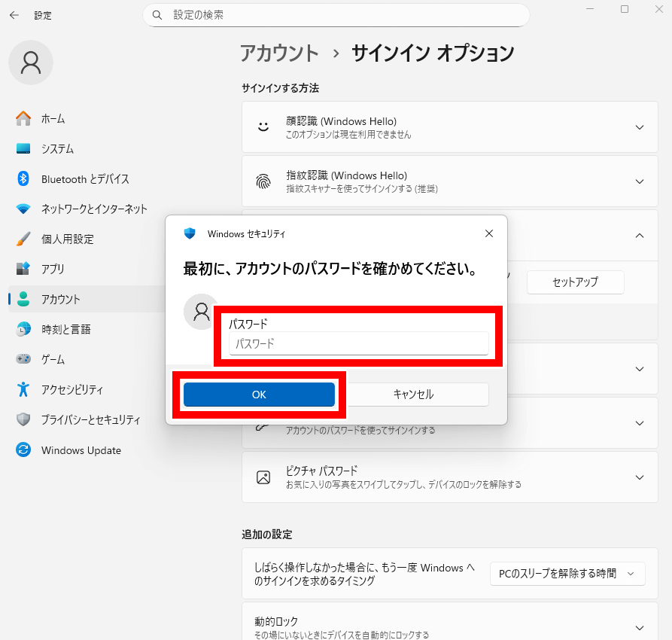Open アプリ settings page
The width and height of the screenshot is (672, 640).
click(53, 270)
